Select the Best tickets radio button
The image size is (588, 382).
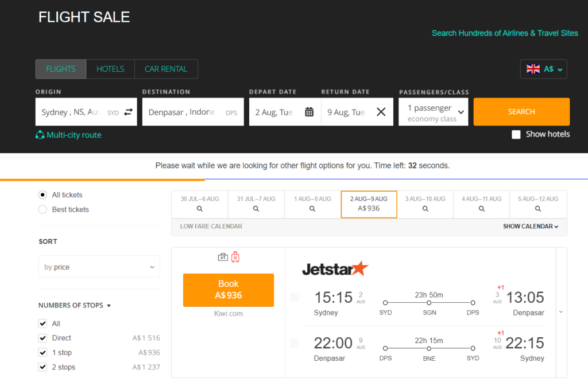[x=42, y=209]
